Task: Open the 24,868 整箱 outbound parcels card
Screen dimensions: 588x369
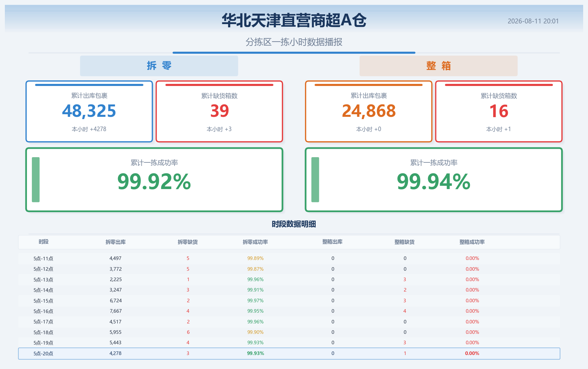Action: 369,111
